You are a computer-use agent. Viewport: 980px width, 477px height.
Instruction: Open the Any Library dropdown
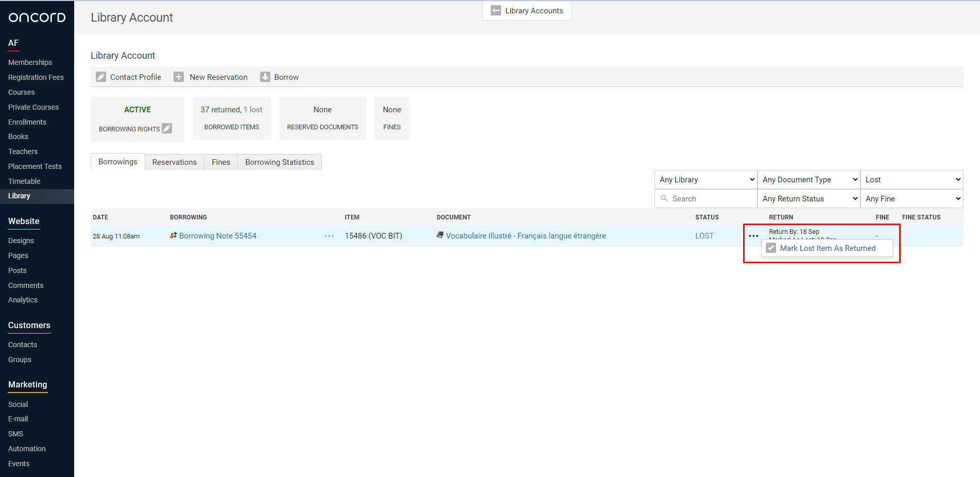[706, 180]
